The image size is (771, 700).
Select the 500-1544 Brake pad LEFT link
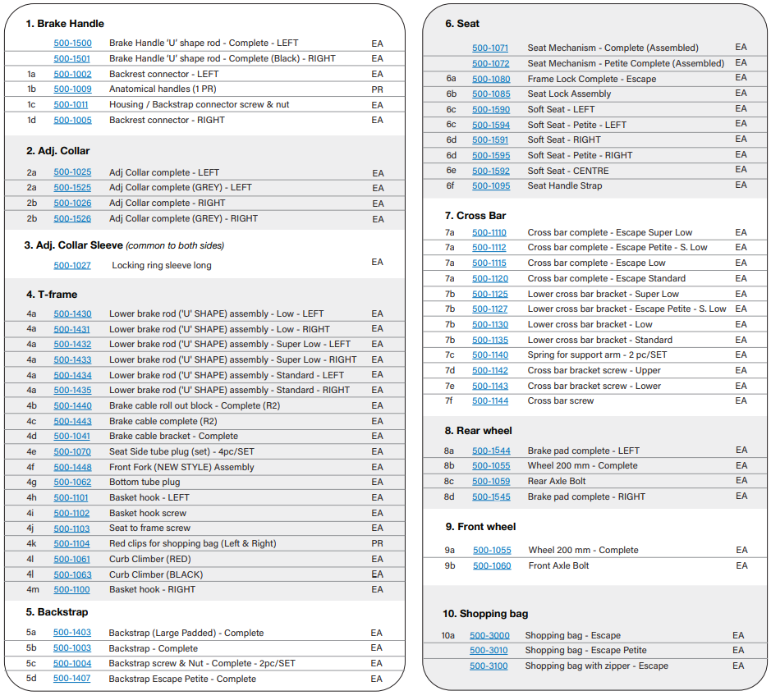[491, 451]
